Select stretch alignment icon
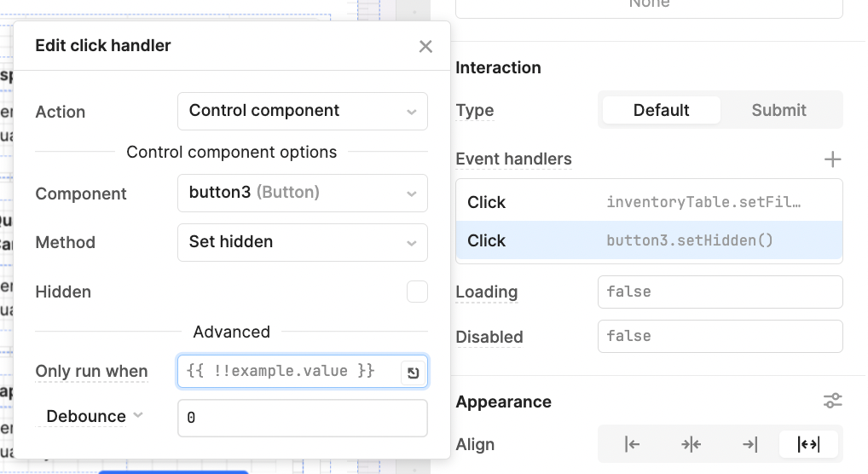 808,444
